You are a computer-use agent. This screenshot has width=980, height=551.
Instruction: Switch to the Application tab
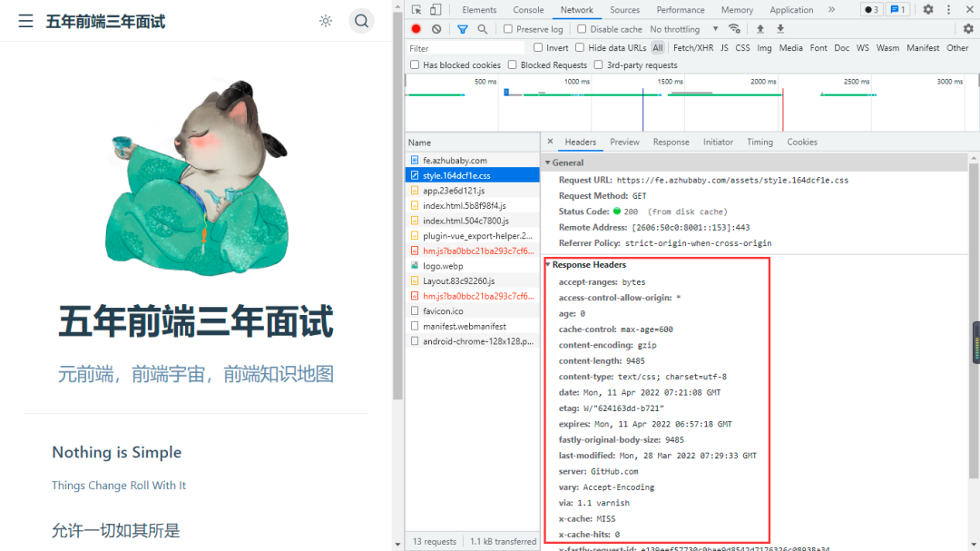coord(791,9)
